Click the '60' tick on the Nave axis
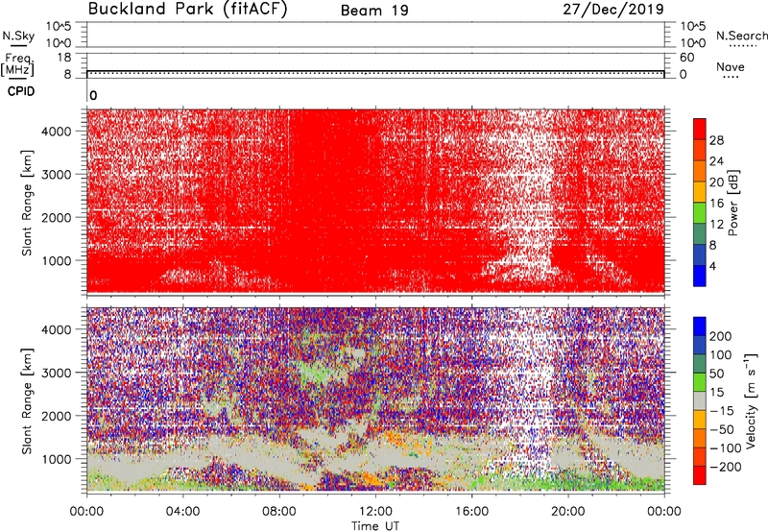The width and height of the screenshot is (768, 532). [686, 58]
